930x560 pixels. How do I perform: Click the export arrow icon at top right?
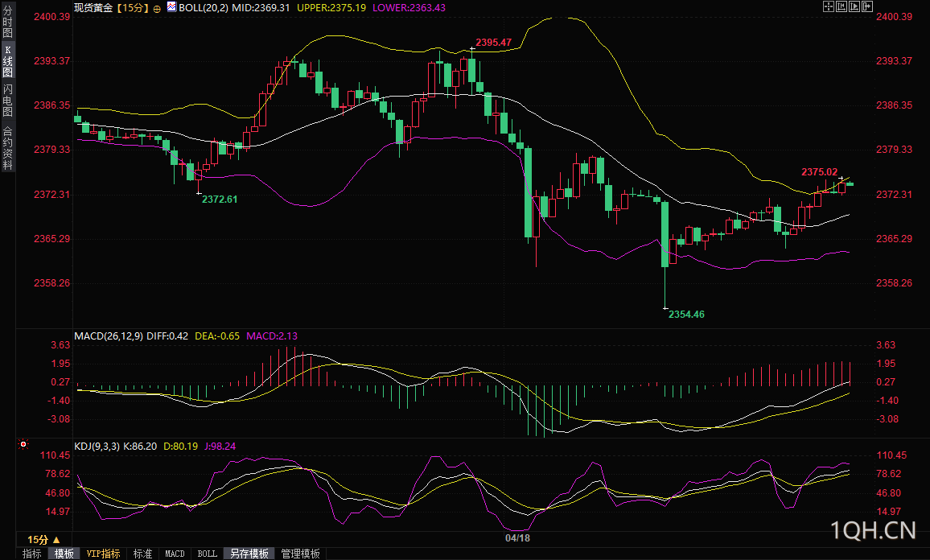[x=867, y=6]
